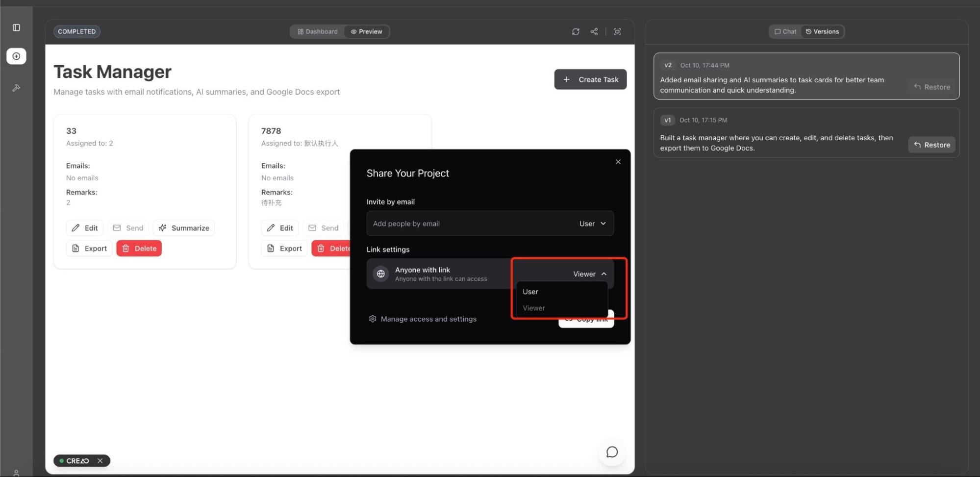The width and height of the screenshot is (980, 477).
Task: Click the new project plus icon in sidebar
Action: click(x=16, y=56)
